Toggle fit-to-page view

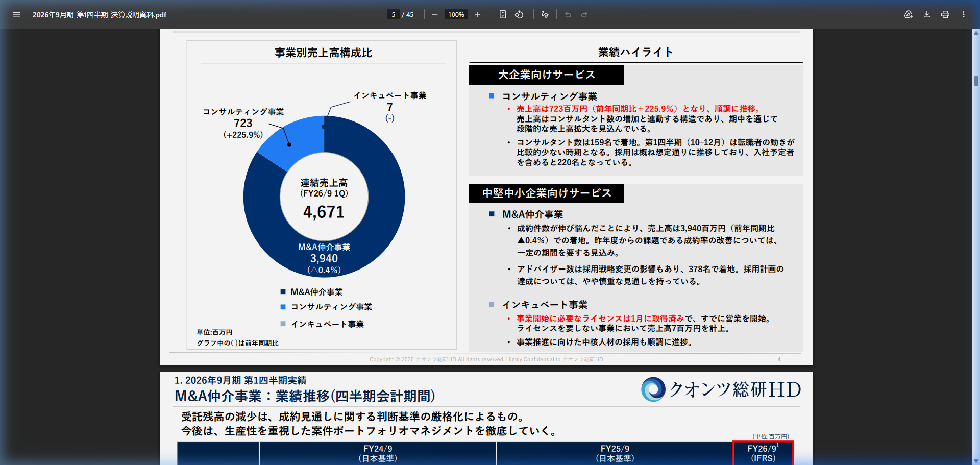tap(503, 14)
